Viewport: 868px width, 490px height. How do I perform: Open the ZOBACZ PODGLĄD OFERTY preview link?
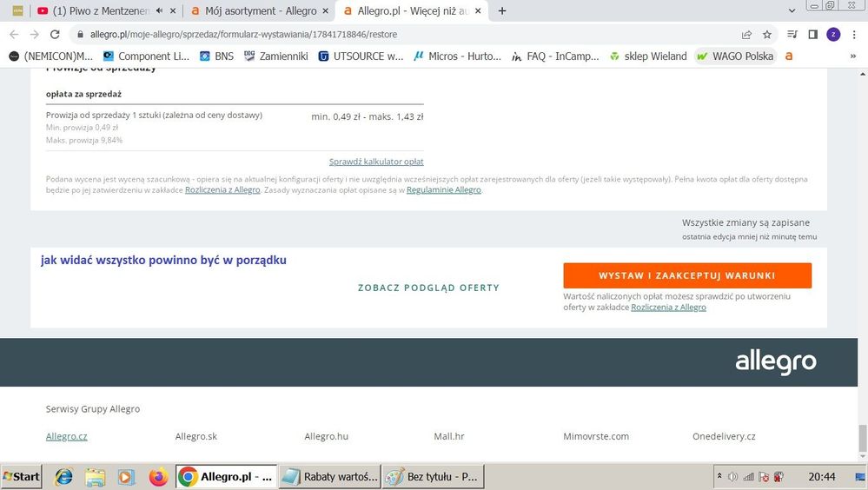tap(428, 288)
